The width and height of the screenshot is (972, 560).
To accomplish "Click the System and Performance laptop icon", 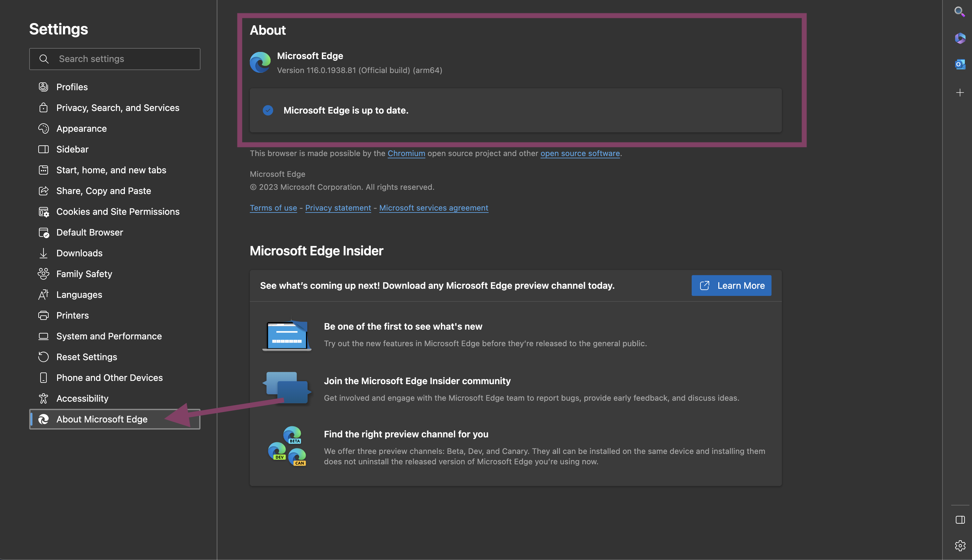I will pyautogui.click(x=43, y=336).
